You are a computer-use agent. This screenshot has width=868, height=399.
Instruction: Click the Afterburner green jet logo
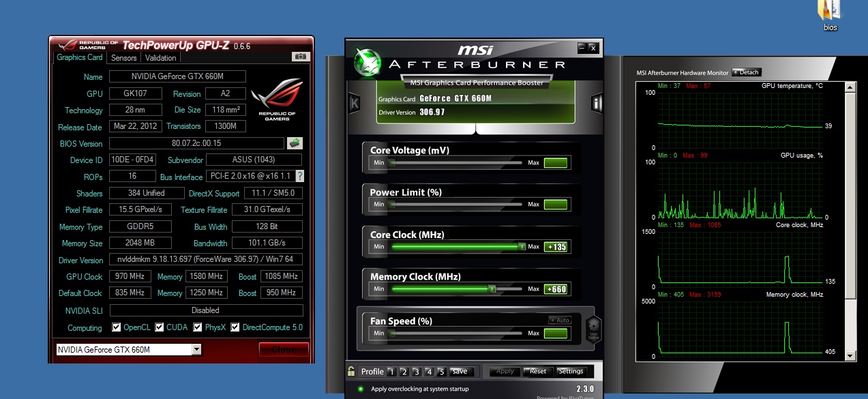click(x=368, y=62)
